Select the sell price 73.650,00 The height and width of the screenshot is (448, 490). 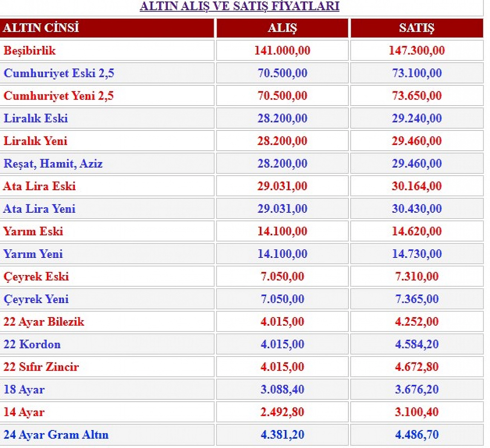click(x=417, y=96)
